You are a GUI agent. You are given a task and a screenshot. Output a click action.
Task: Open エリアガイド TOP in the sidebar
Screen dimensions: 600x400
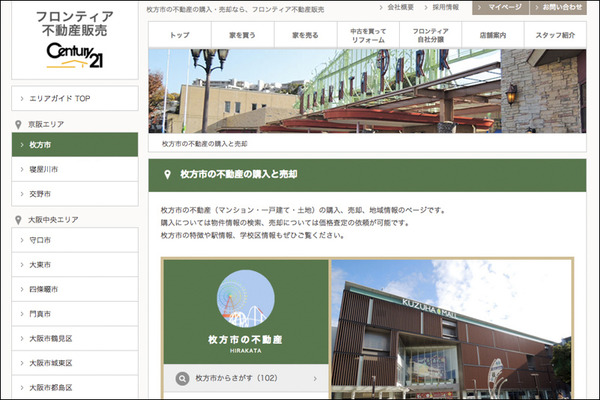(74, 99)
